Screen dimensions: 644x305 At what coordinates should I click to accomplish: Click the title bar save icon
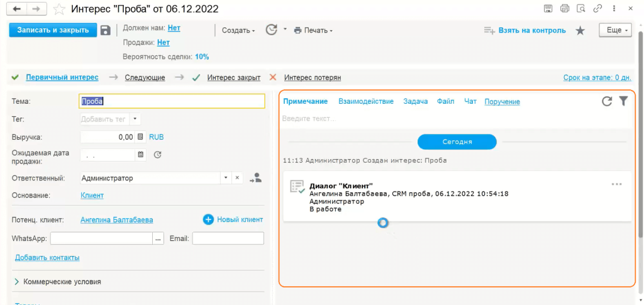[548, 8]
